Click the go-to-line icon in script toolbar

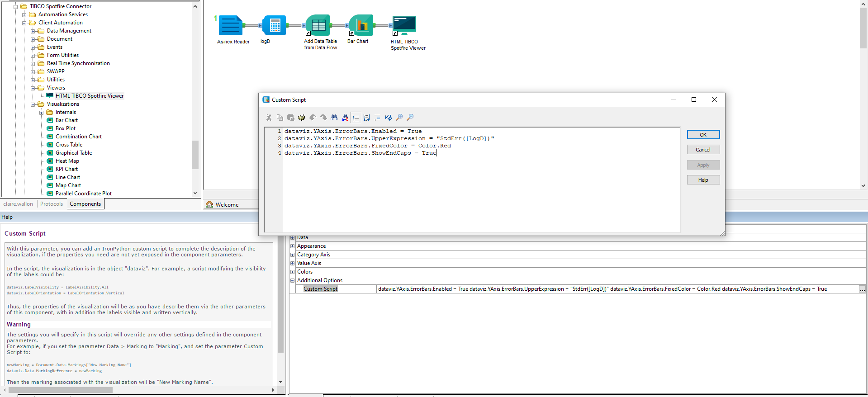click(366, 118)
